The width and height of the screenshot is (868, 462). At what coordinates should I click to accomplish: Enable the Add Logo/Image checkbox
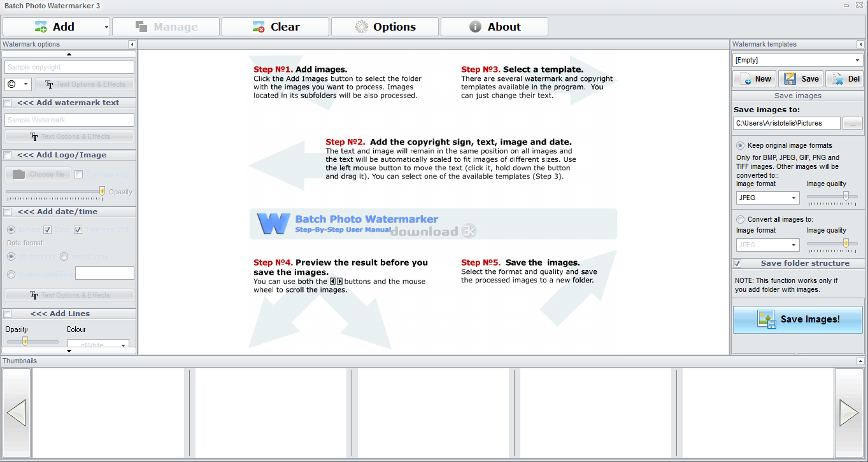click(8, 155)
